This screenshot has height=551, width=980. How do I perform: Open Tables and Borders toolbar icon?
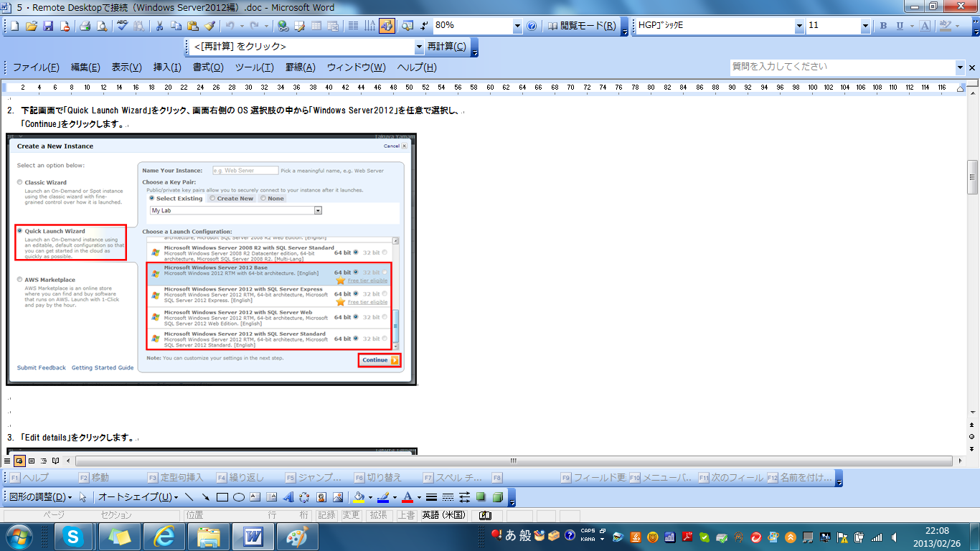(x=300, y=26)
